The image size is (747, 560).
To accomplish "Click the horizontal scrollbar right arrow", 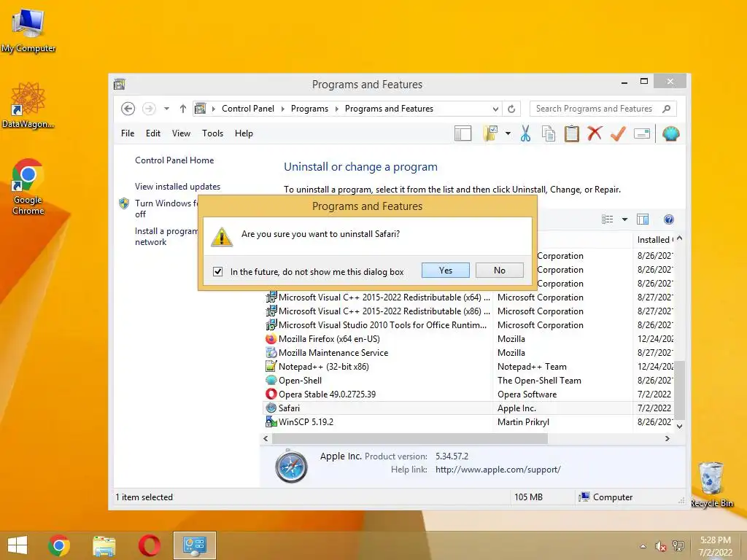I will point(667,438).
